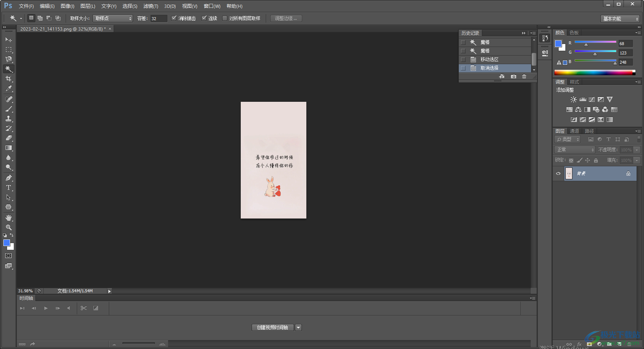Select the History Brush tool

pos(9,128)
